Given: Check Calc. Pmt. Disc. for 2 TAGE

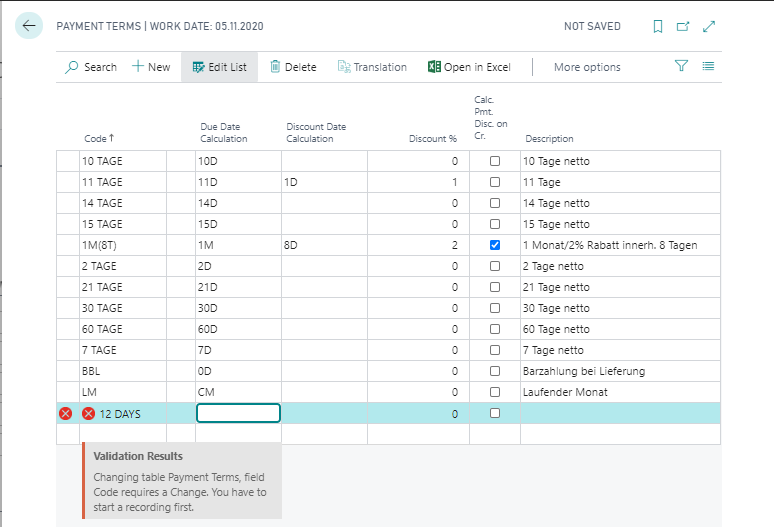Looking at the screenshot, I should [495, 266].
